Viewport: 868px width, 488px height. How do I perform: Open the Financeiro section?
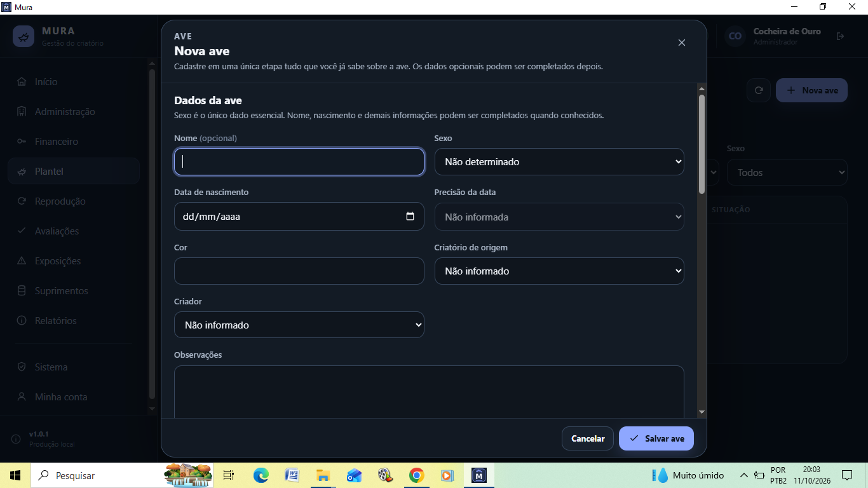pos(74,142)
